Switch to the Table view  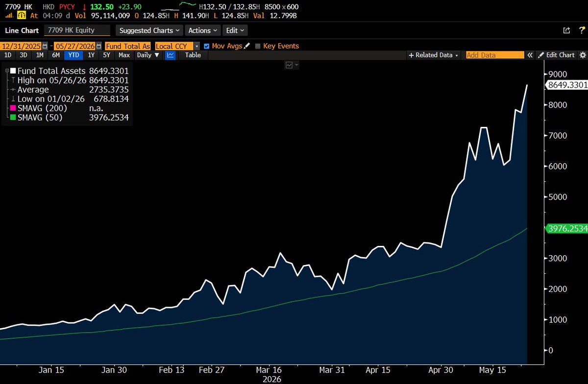pos(193,55)
